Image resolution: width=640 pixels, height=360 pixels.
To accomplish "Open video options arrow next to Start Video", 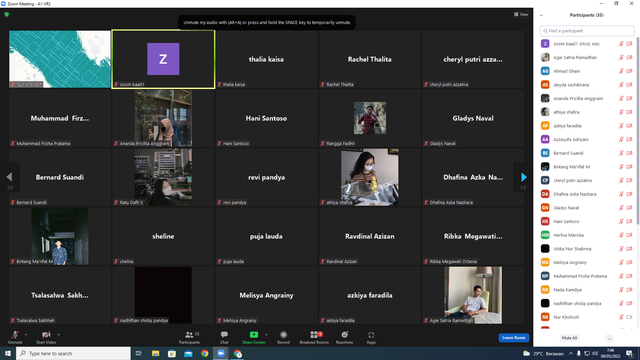I will [x=59, y=335].
